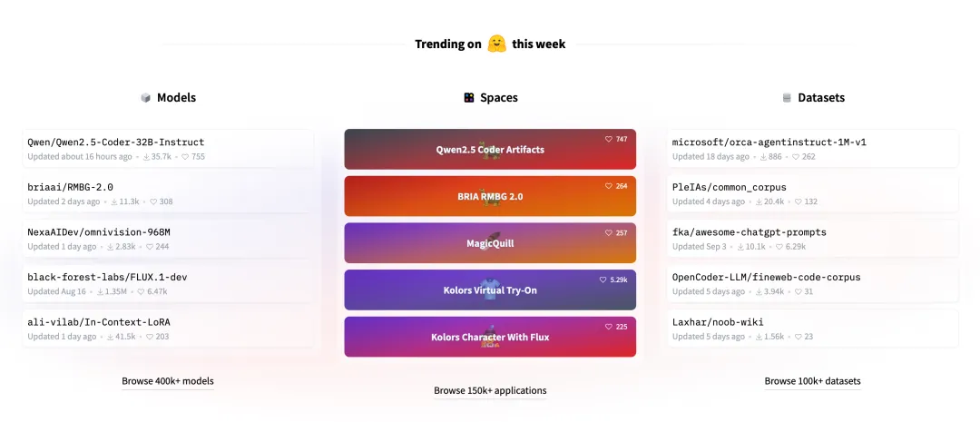Click the Hugging Face emoji logo
Viewport: 980px width, 422px height.
coord(497,44)
